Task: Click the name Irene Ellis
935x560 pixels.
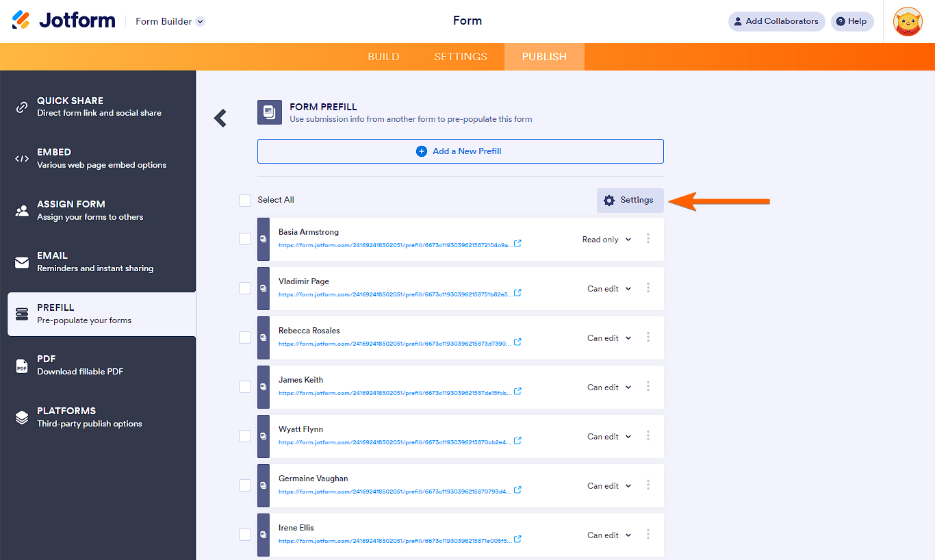Action: pyautogui.click(x=296, y=528)
